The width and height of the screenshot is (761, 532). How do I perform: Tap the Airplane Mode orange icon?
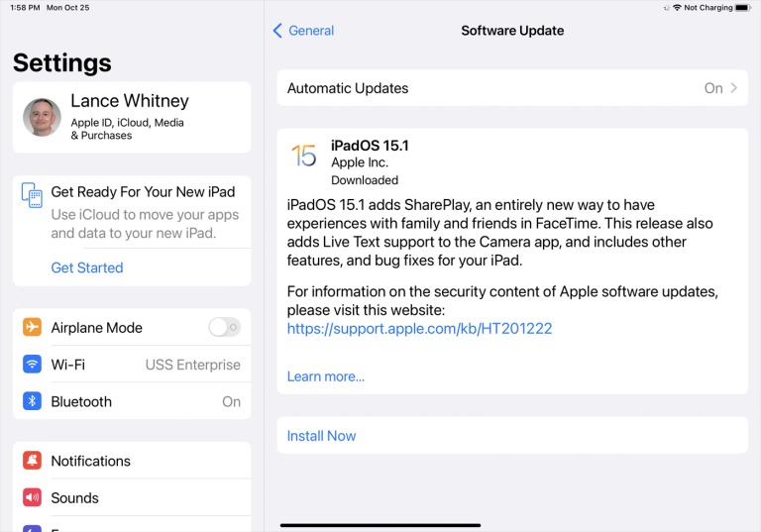click(x=32, y=327)
